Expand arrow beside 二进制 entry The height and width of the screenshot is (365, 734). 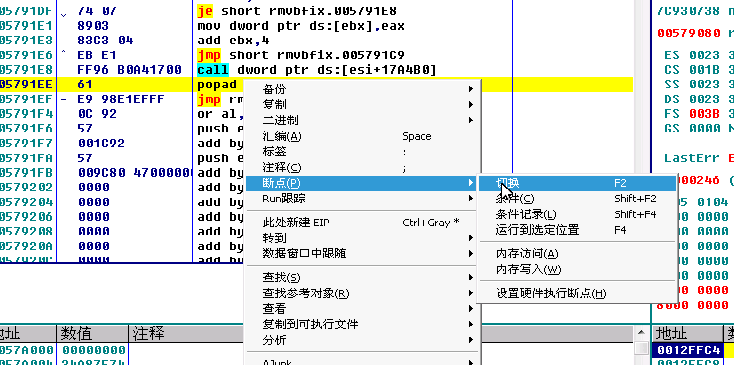pyautogui.click(x=470, y=120)
